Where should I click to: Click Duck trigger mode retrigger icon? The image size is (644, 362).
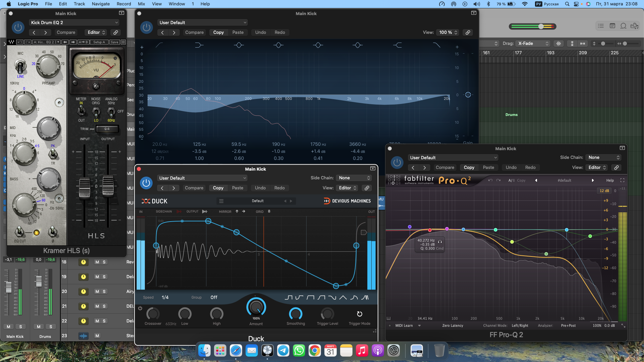click(359, 314)
